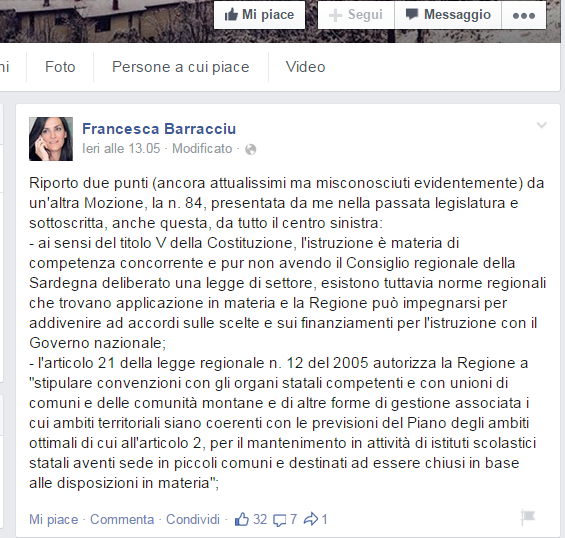Open the three-dots more options button
Screen dimensions: 565x538
(x=524, y=15)
